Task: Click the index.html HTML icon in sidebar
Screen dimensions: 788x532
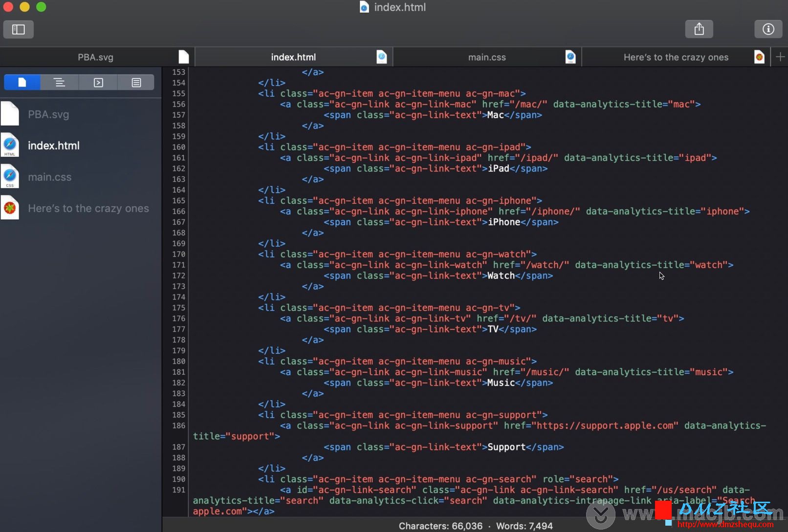Action: coord(10,145)
